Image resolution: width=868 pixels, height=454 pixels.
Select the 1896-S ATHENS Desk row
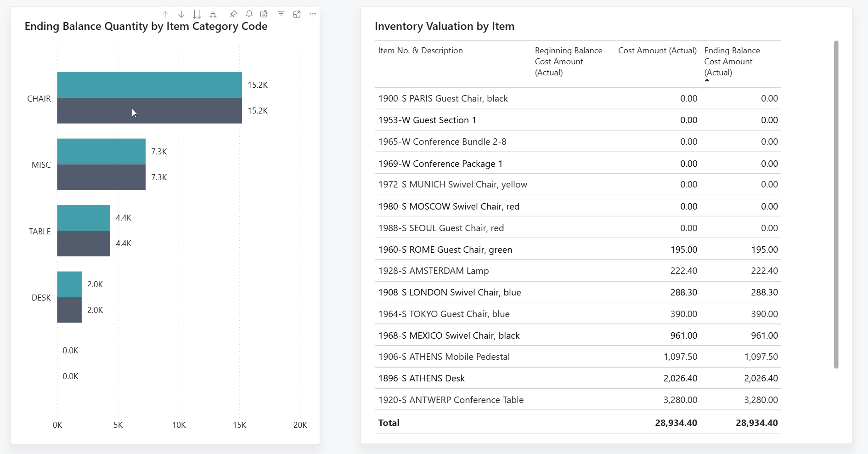coord(421,378)
